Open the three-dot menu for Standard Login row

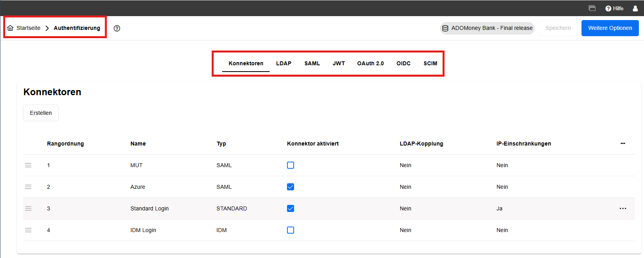click(x=623, y=208)
